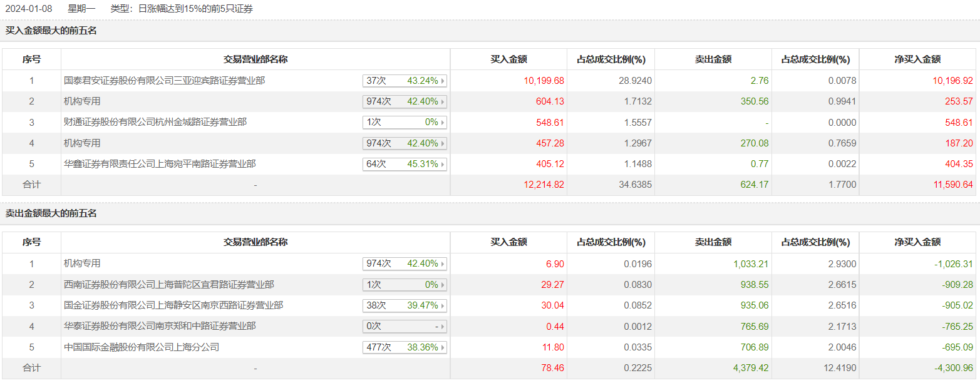Image resolution: width=980 pixels, height=383 pixels.
Task: Open 华鑫证券 上海宛平南路证券营业部 link
Action: coord(160,164)
